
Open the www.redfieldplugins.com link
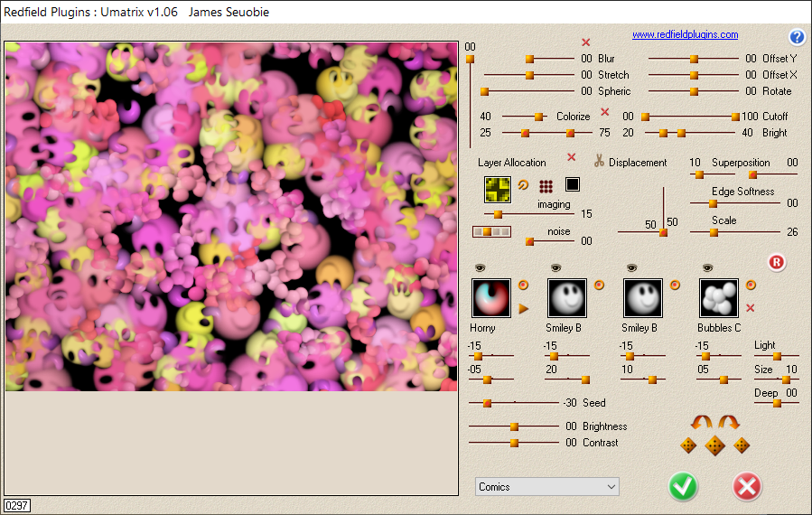pyautogui.click(x=685, y=34)
